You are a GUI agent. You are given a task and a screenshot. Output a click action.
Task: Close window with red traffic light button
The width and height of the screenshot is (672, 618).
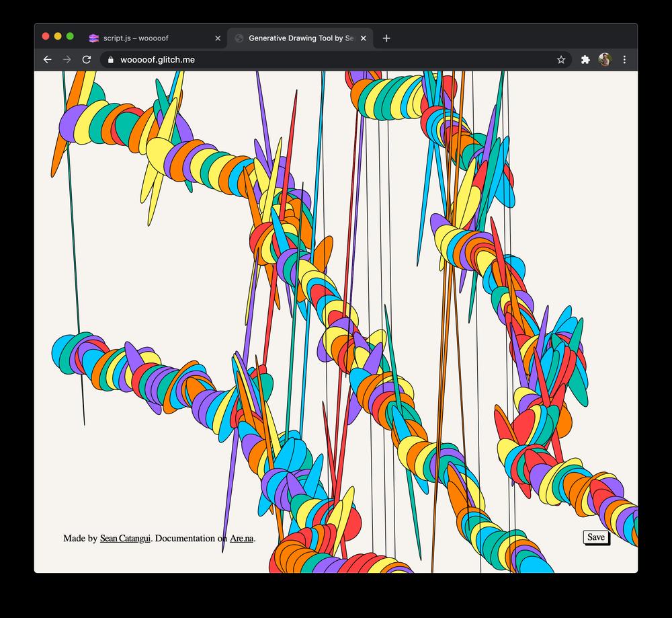point(46,36)
